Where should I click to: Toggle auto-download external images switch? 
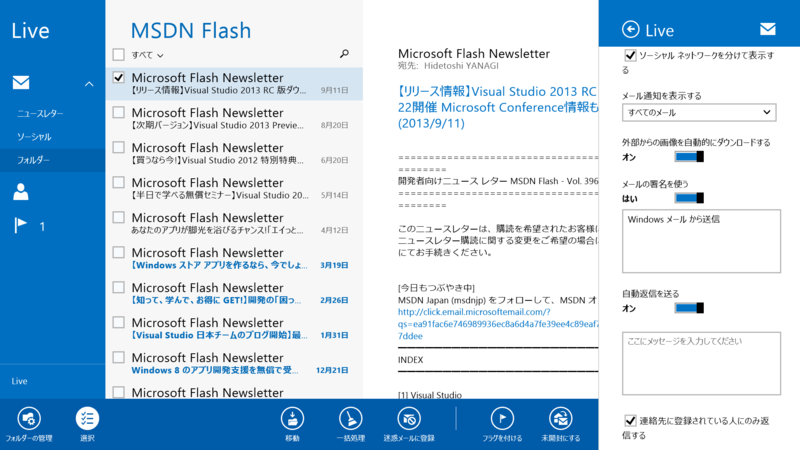(x=689, y=157)
